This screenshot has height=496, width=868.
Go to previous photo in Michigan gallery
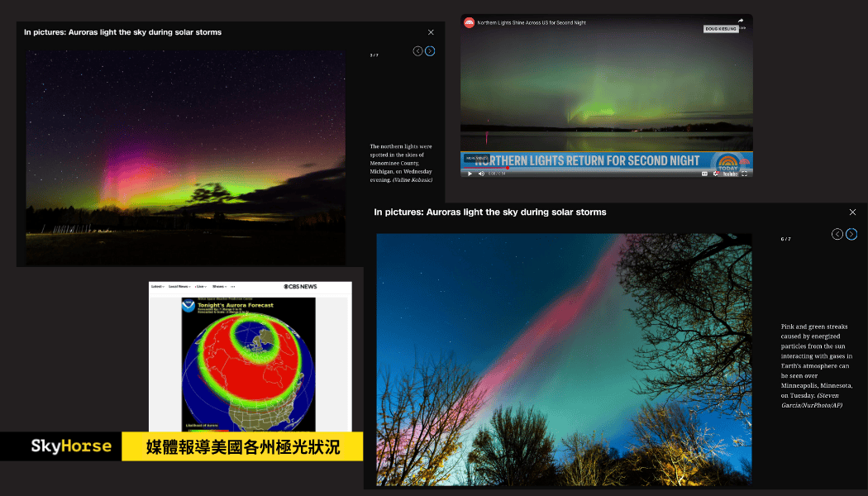click(x=417, y=51)
